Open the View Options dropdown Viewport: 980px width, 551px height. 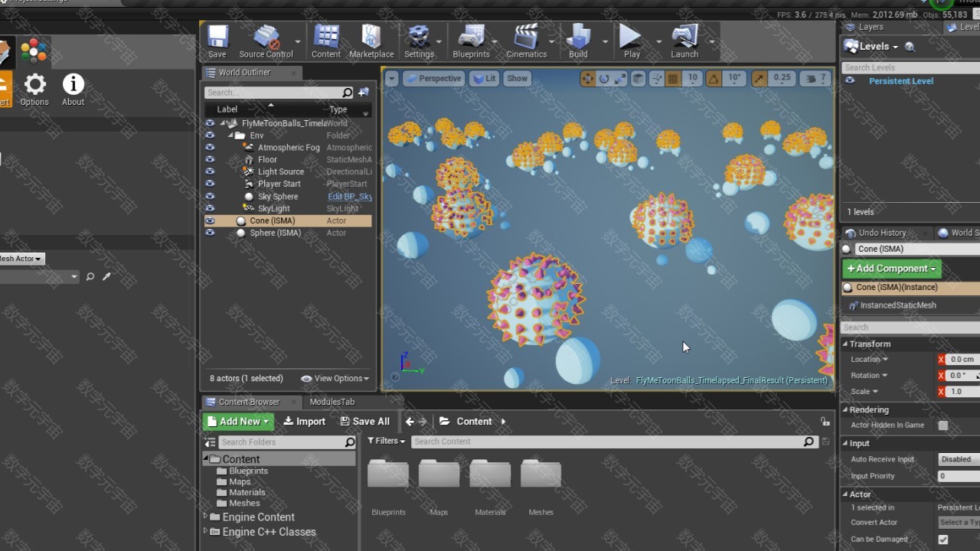point(335,378)
